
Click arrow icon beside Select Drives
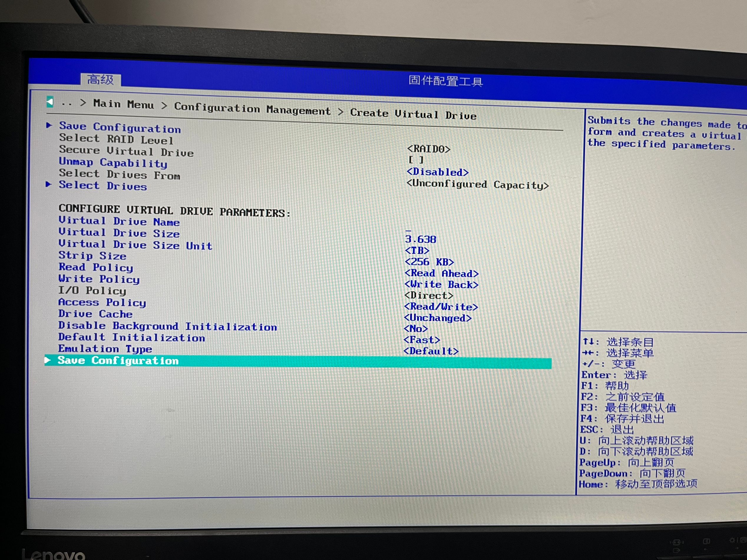point(49,184)
